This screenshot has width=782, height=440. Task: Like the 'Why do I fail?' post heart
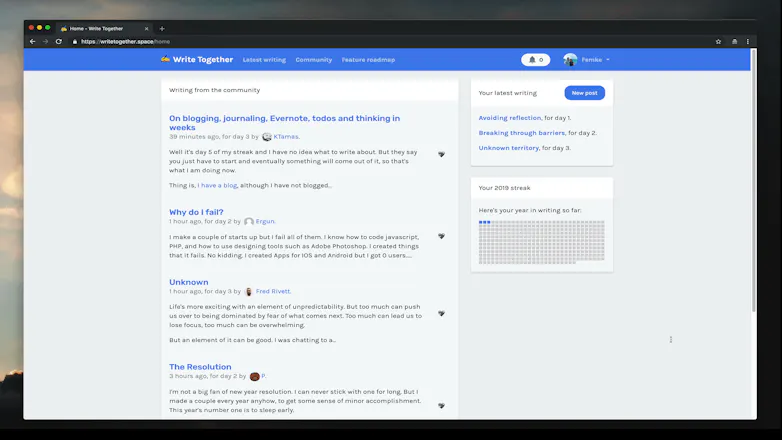pos(441,236)
